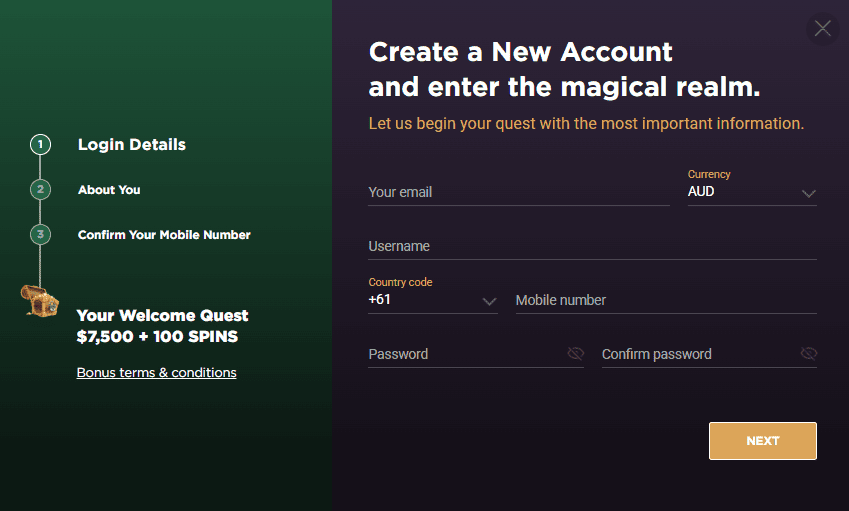Viewport: 849px width, 511px height.
Task: Click the NEXT button
Action: [x=762, y=441]
